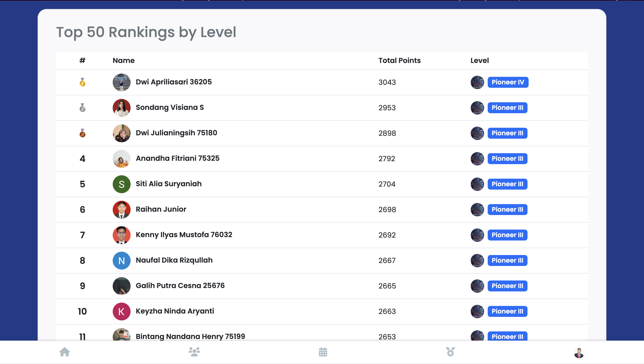Click the level badge image in Raihan Junior's row
The image size is (644, 364).
coord(477,210)
